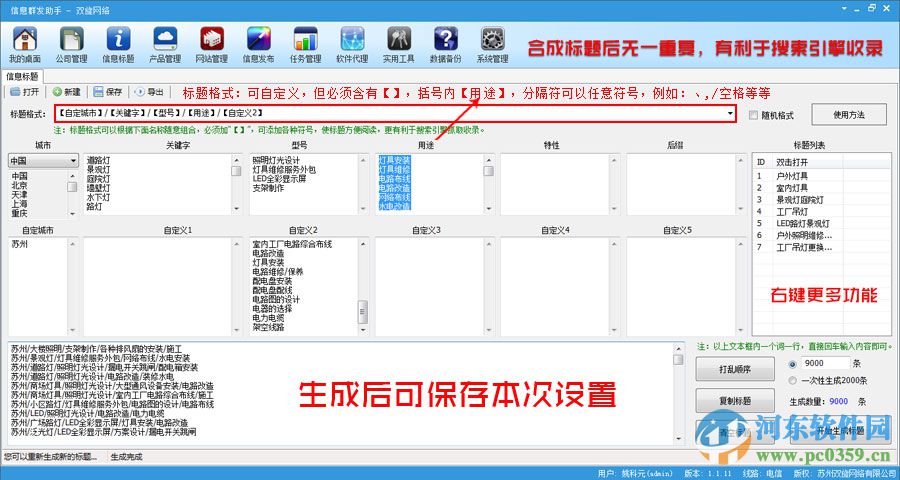Image resolution: width=900 pixels, height=480 pixels.
Task: Click 使用方法 button
Action: [x=849, y=115]
